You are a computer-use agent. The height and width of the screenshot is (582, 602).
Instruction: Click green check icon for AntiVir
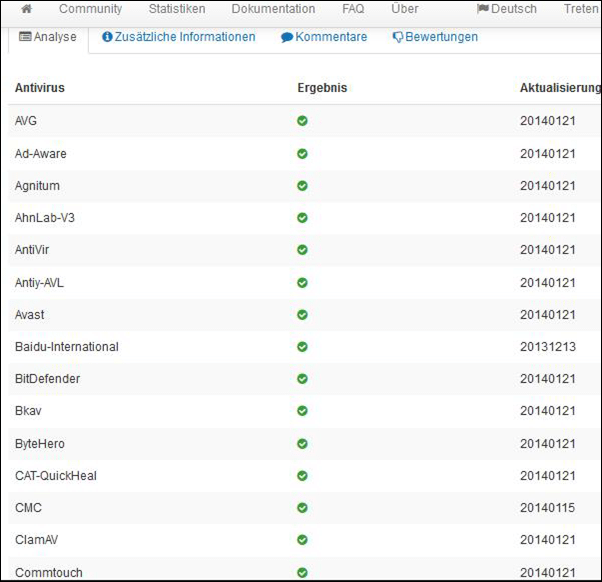[x=302, y=250]
